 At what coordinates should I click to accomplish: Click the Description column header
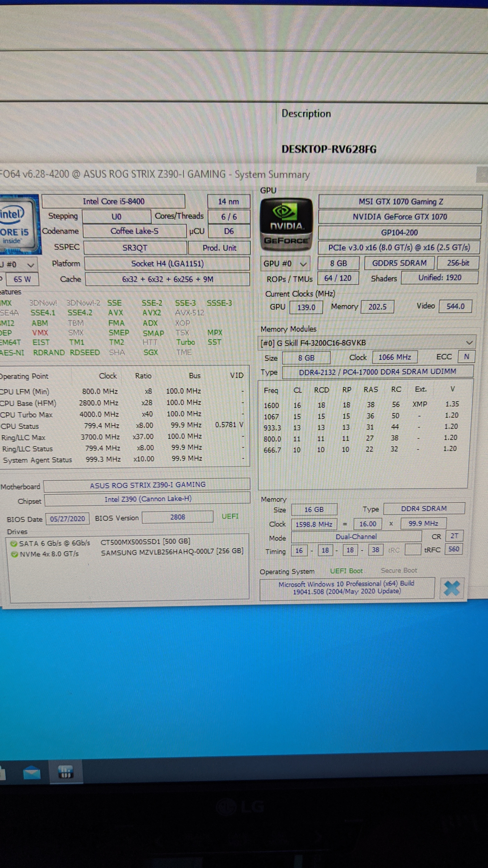306,113
